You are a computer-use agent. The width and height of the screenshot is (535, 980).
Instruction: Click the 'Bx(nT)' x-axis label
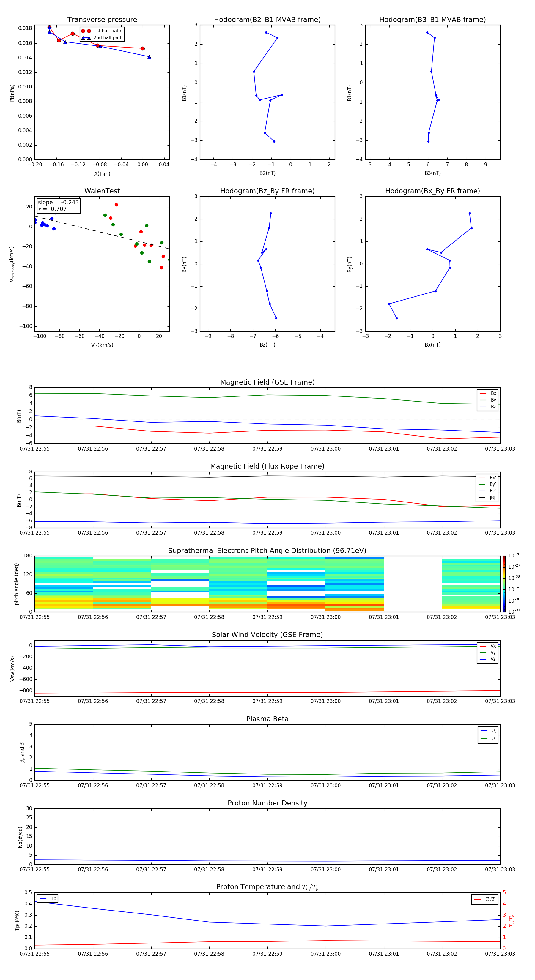point(432,345)
